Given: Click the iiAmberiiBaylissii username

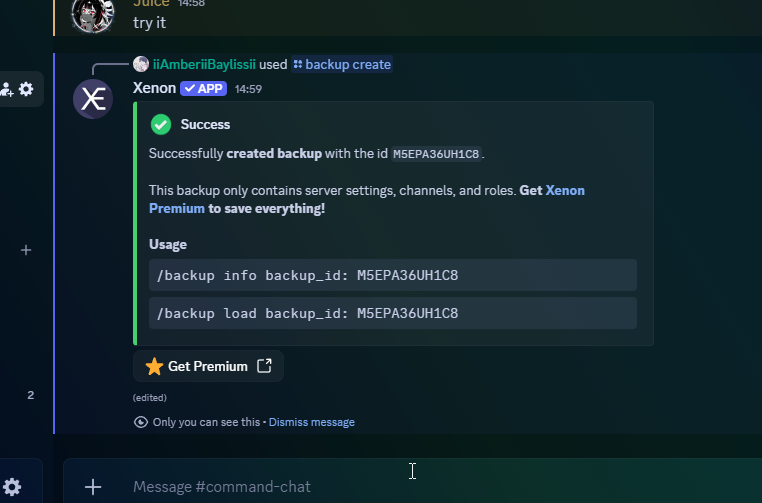Looking at the screenshot, I should tap(204, 64).
